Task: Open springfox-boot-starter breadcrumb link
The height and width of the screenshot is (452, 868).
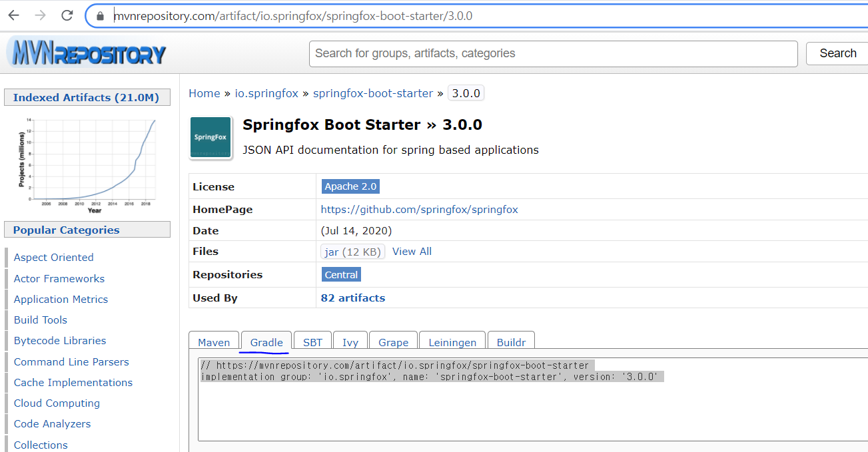Action: click(x=373, y=93)
